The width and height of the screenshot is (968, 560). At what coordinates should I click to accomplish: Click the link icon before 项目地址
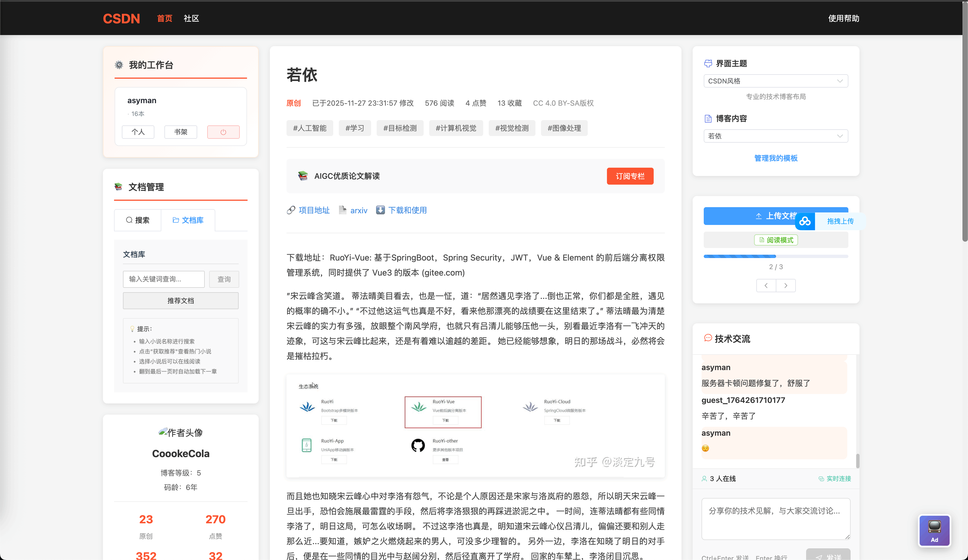pos(290,210)
